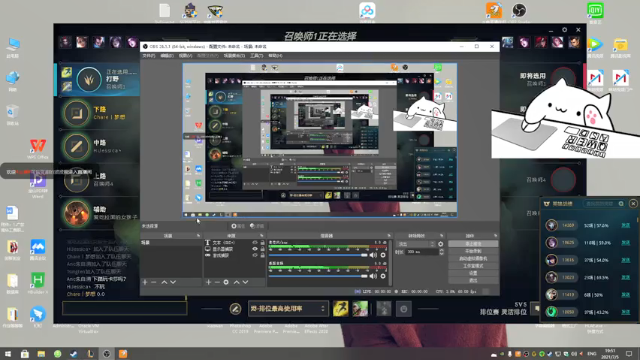Open the 淡出 transition dropdown

[x=415, y=244]
